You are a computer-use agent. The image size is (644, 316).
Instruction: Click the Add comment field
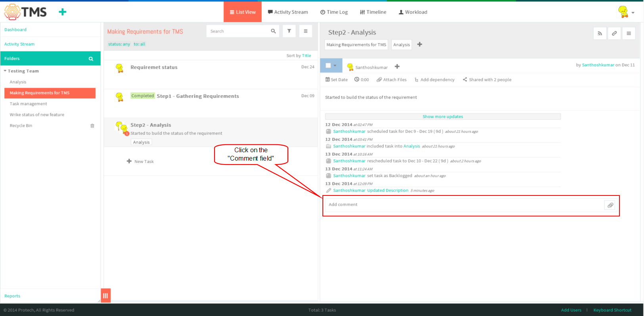point(464,205)
